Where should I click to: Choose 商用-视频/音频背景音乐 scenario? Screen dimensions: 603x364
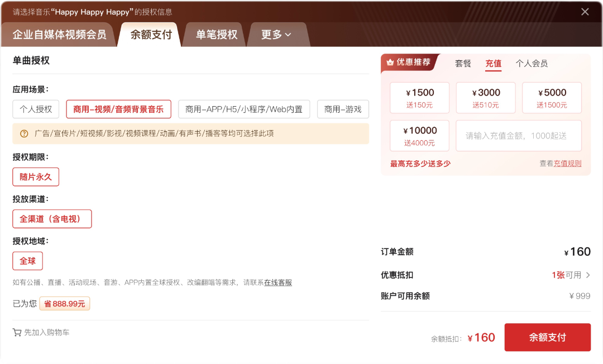click(118, 109)
